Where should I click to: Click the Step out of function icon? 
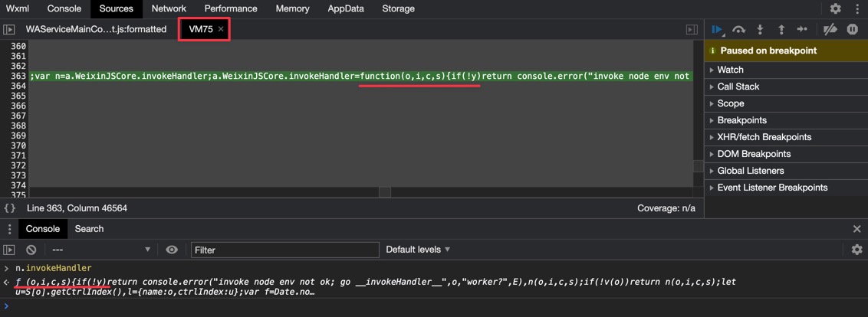pos(781,29)
